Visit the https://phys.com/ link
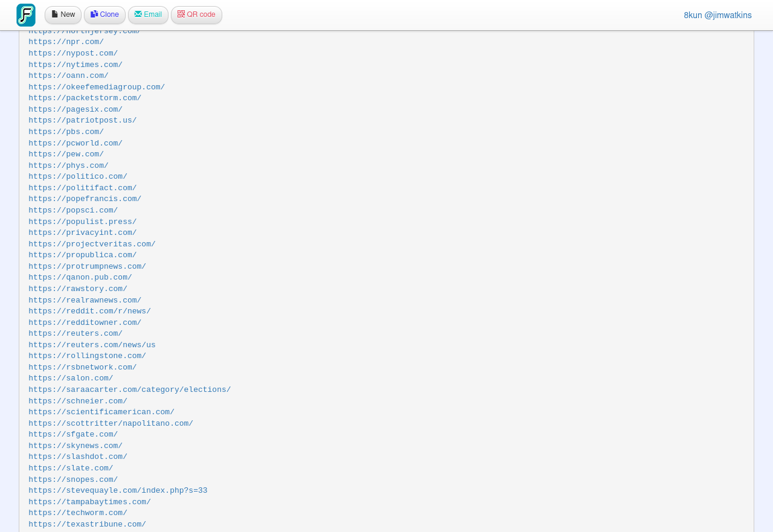The image size is (773, 532). 68,166
